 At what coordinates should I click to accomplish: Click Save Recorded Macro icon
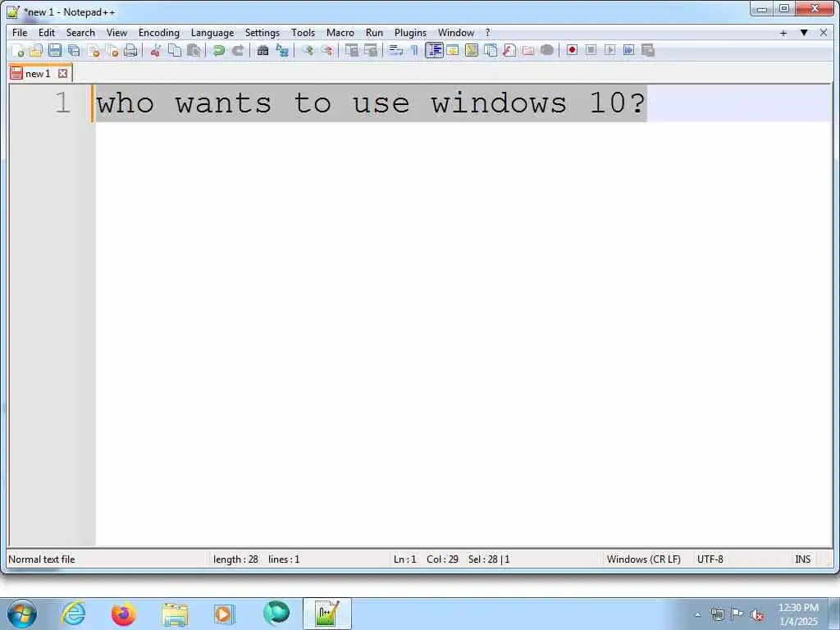click(x=648, y=50)
